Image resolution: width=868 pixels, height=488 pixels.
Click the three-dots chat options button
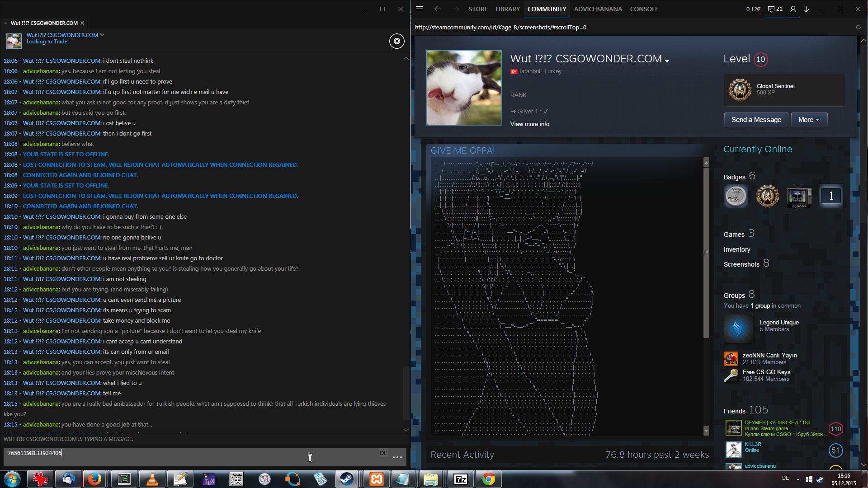pyautogui.click(x=397, y=457)
